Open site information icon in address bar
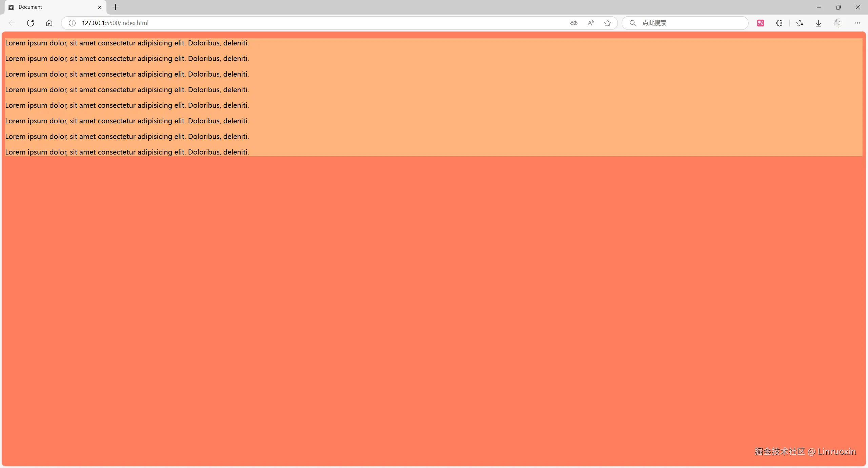 (x=72, y=23)
